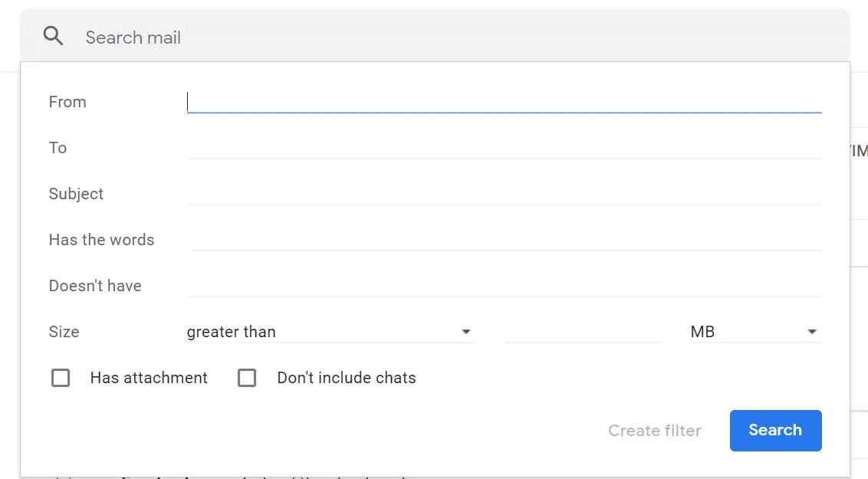The image size is (868, 479).
Task: Click the Subject input field
Action: click(498, 193)
